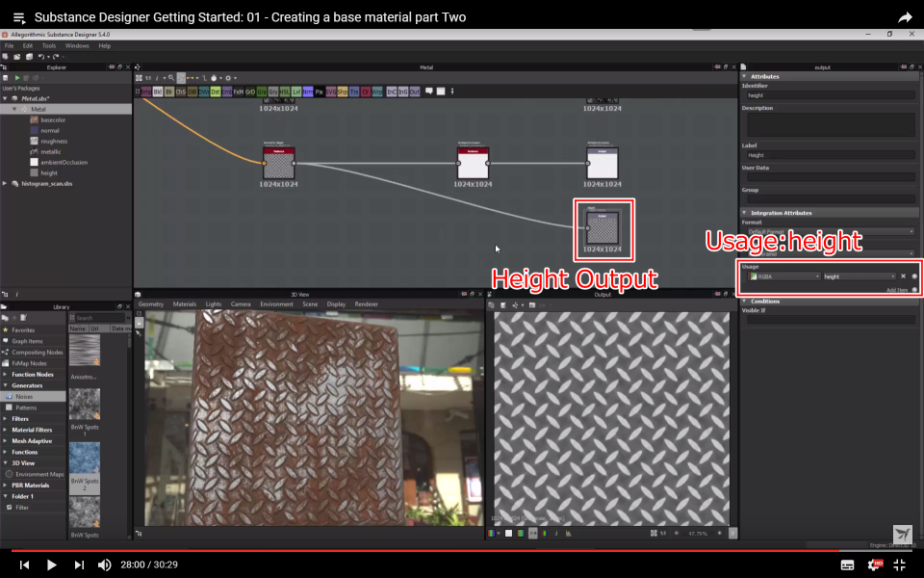Screen dimensions: 924x578
Task: Add an HSL node
Action: [x=285, y=92]
